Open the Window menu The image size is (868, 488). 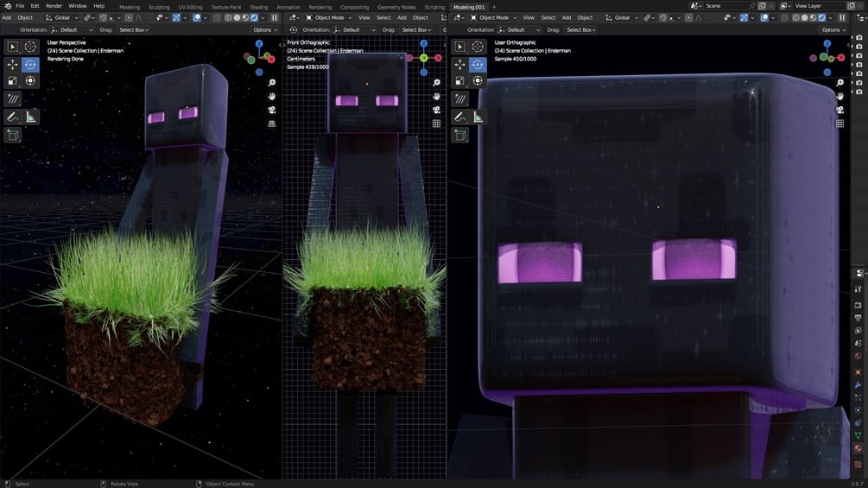78,6
